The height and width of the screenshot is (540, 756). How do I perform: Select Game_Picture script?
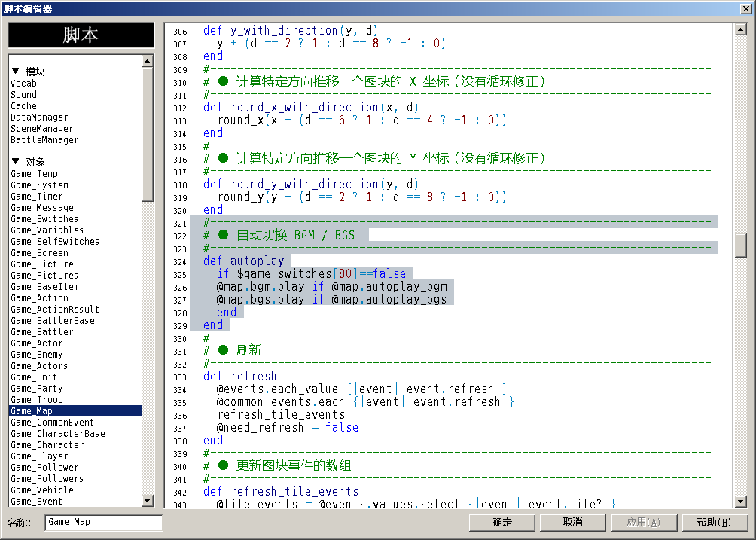tap(42, 264)
